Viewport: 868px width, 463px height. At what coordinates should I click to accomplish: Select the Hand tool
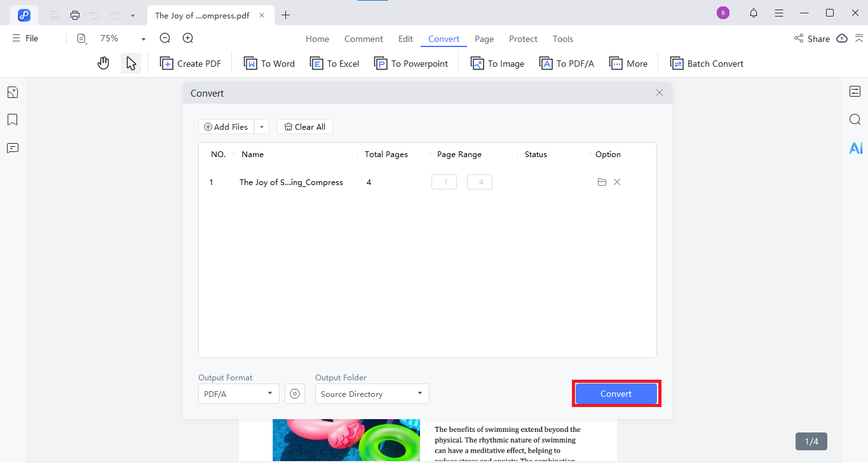[x=103, y=62]
